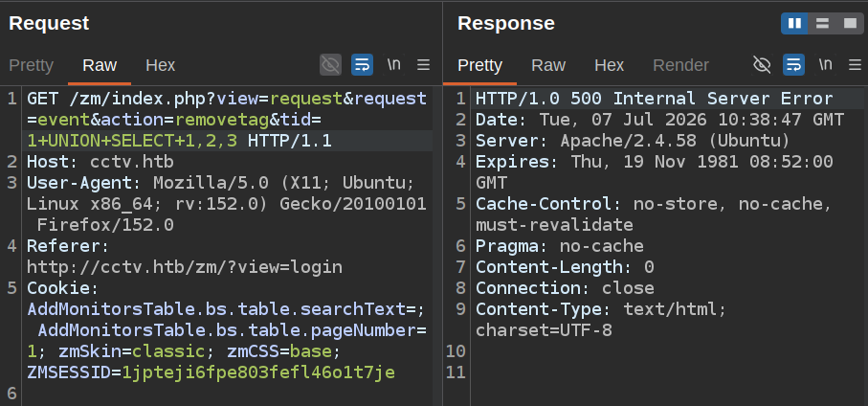The width and height of the screenshot is (868, 406).
Task: Click the Cookie header name in request
Action: [x=58, y=288]
